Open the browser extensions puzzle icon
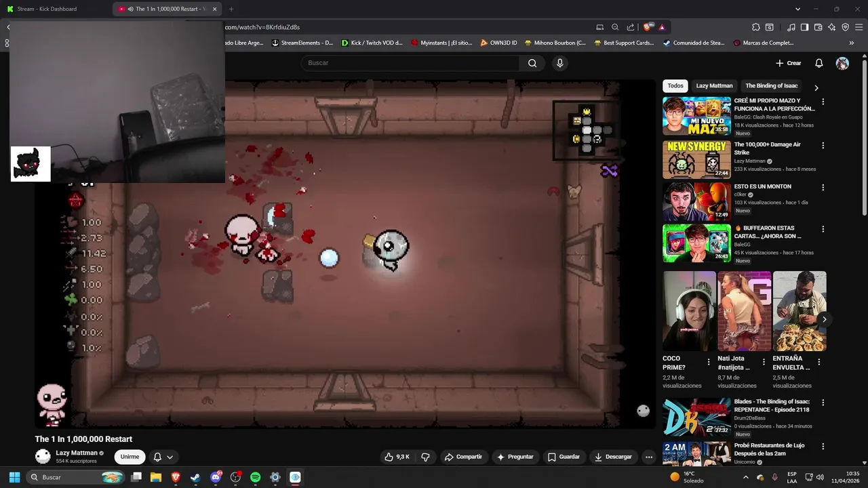 click(x=756, y=27)
